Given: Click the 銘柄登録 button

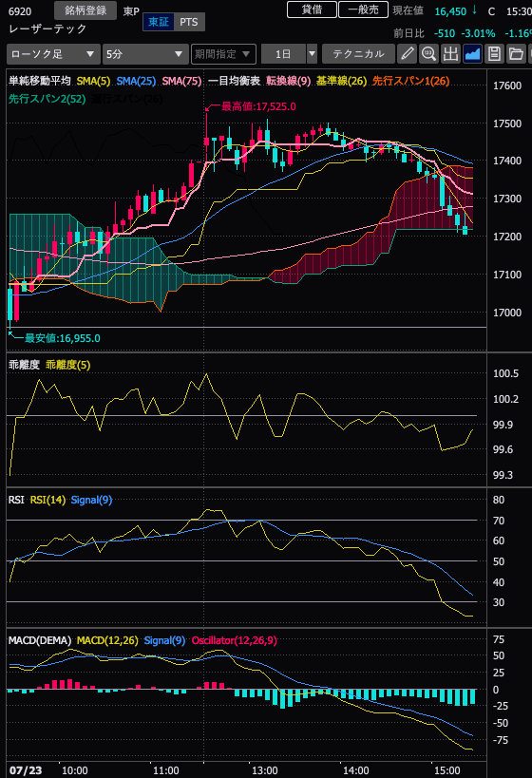Looking at the screenshot, I should tap(85, 10).
